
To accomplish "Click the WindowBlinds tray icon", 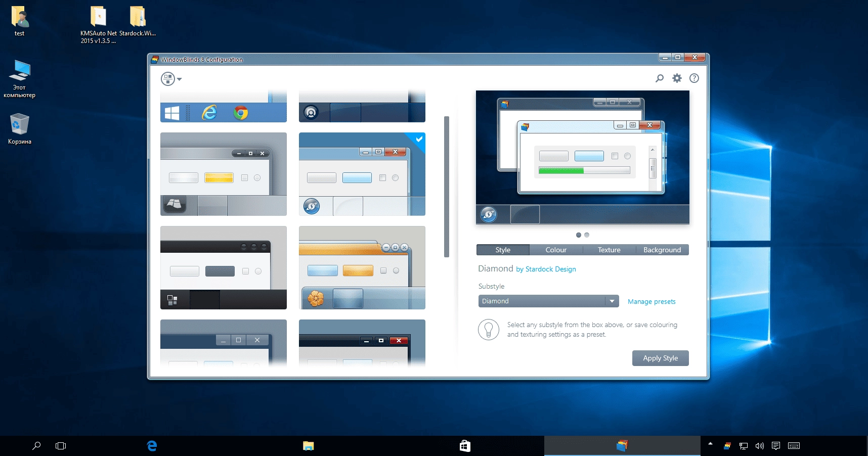I will pyautogui.click(x=727, y=446).
